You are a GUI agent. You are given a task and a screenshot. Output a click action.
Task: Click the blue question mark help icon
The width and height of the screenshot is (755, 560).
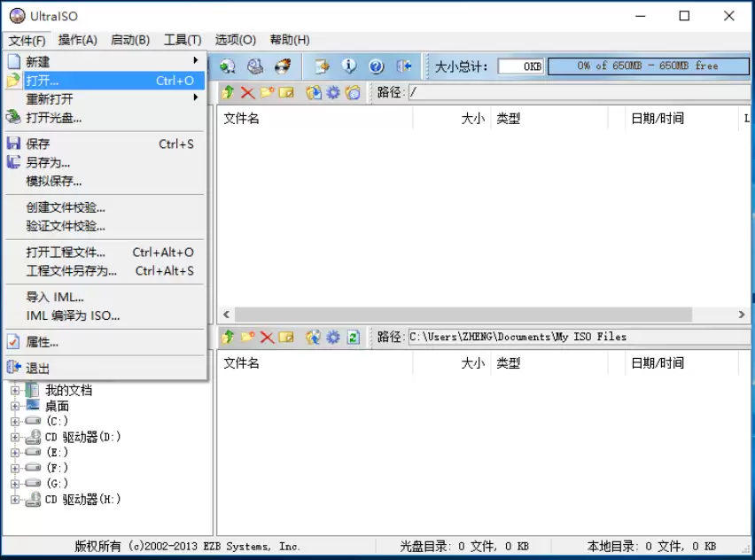(377, 66)
